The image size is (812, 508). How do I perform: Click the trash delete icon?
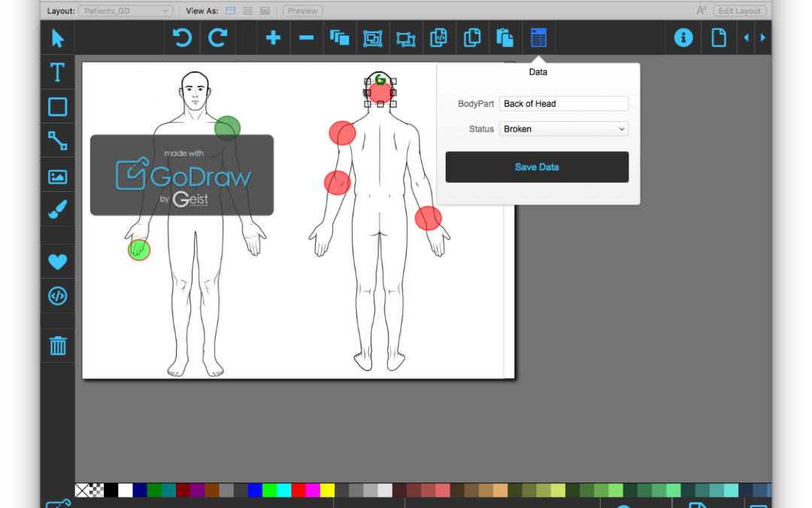coord(57,345)
